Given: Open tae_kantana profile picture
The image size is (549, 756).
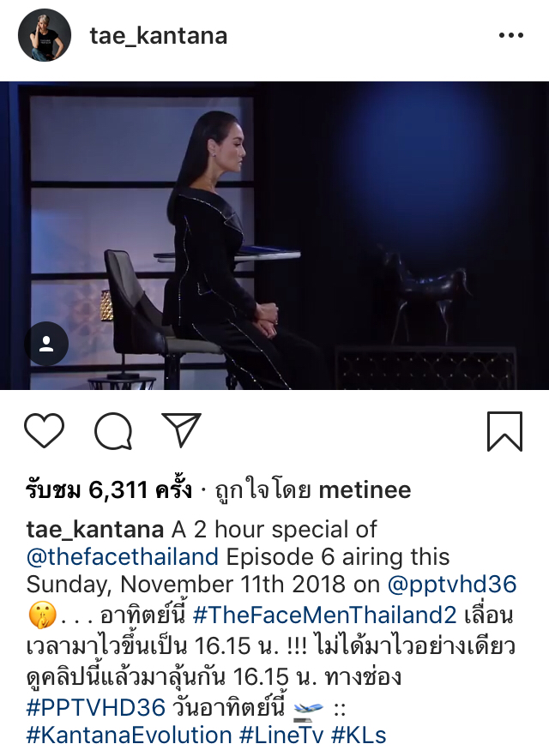Looking at the screenshot, I should [45, 35].
